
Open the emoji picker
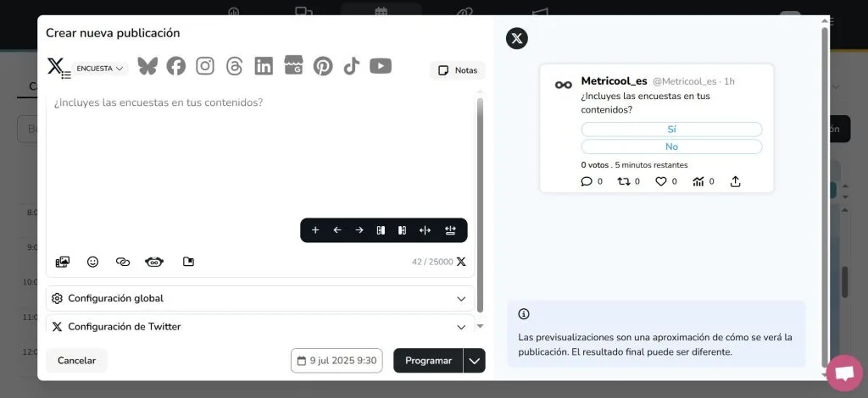[x=93, y=262]
